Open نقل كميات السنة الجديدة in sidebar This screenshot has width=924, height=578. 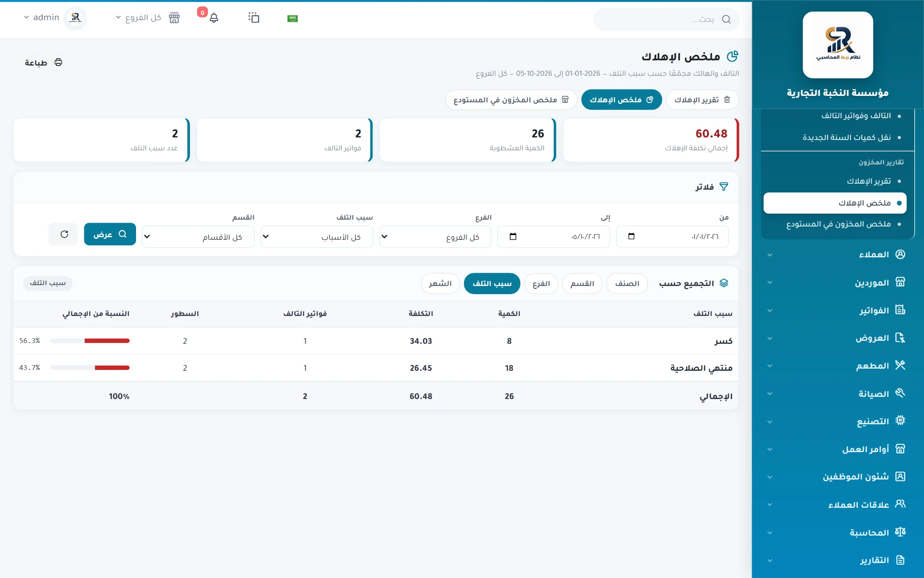(x=847, y=137)
